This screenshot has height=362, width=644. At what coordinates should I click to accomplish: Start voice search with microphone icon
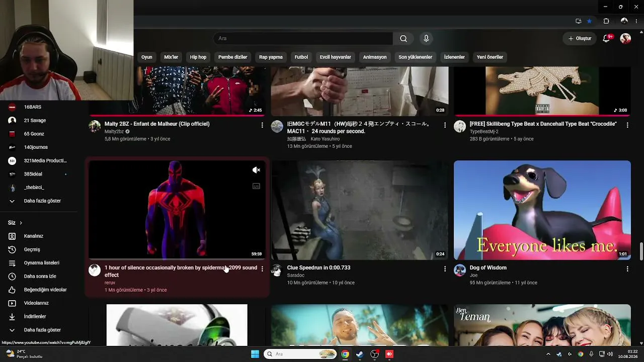[426, 39]
